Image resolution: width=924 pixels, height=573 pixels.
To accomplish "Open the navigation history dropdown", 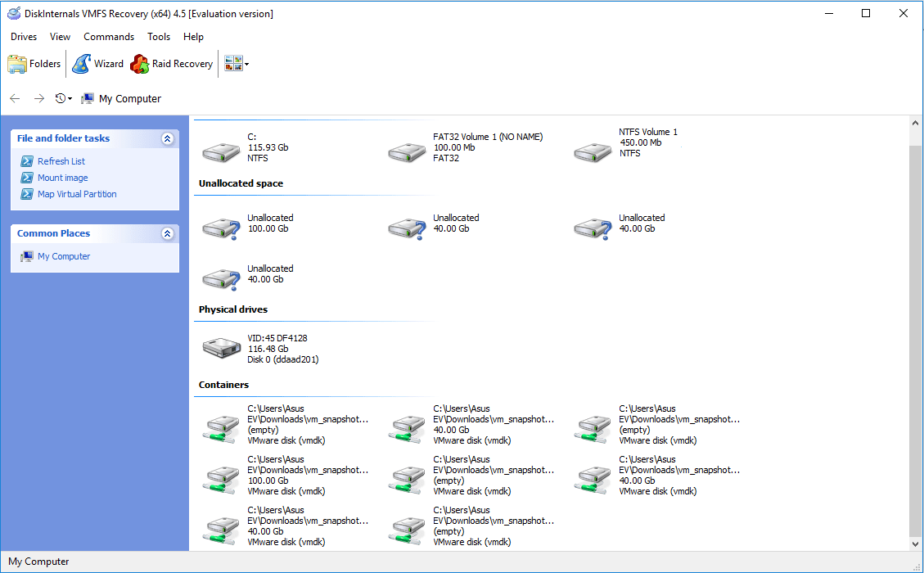I will (x=64, y=98).
